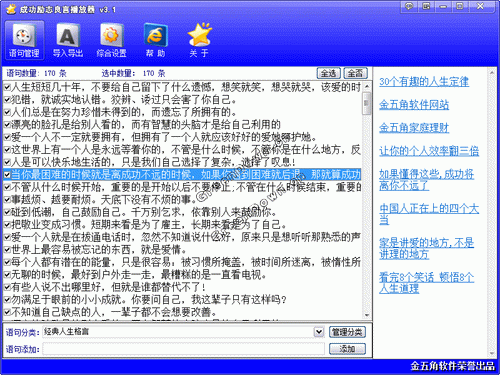Image resolution: width=500 pixels, height=375 pixels.
Task: Open the 语句管理 toolbar icon
Action: (24, 40)
